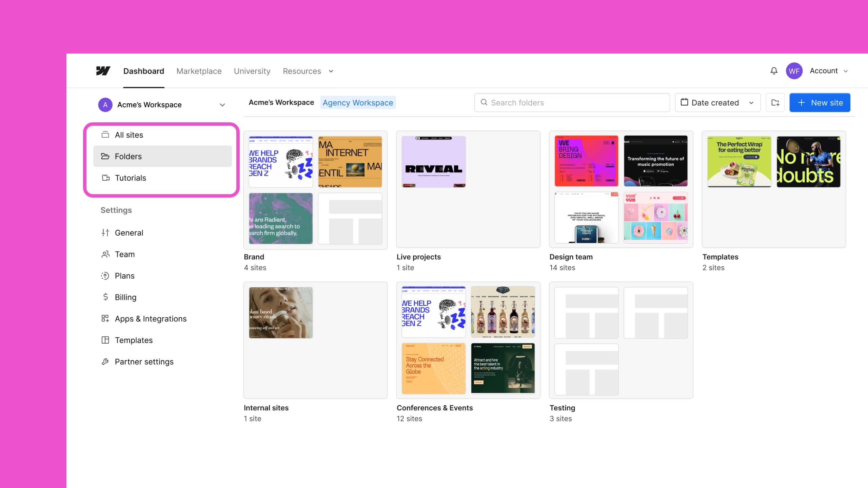Viewport: 868px width, 488px height.
Task: Switch to the Agency Workspace tab
Action: [358, 102]
